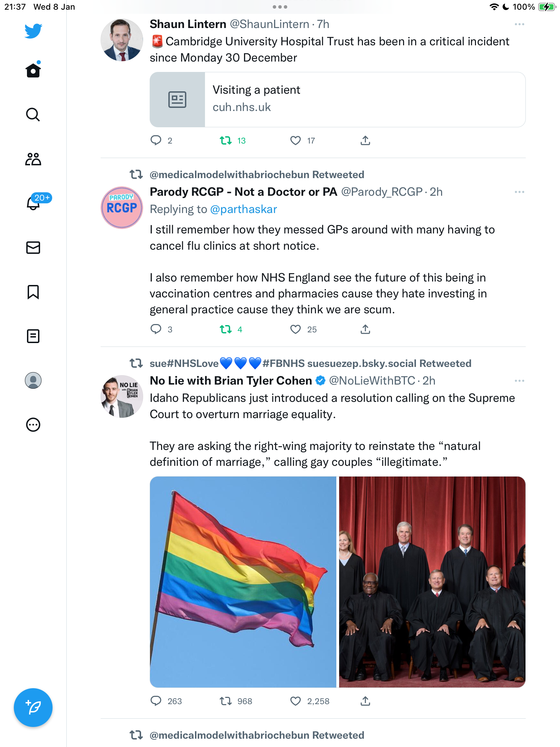The height and width of the screenshot is (747, 560).
Task: Retweet the Brian Tyler Cohen tweet
Action: (x=226, y=701)
